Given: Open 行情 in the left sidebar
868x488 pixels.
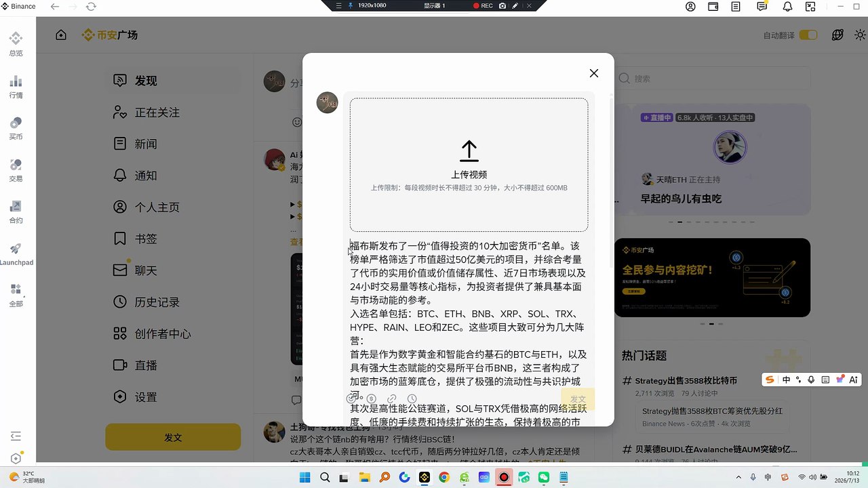Looking at the screenshot, I should coord(16,87).
